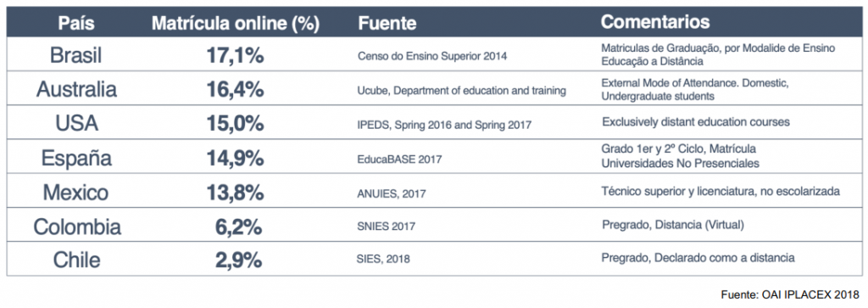Select the Matrícula online (%) header
Image resolution: width=868 pixels, height=308 pixels.
(x=236, y=23)
